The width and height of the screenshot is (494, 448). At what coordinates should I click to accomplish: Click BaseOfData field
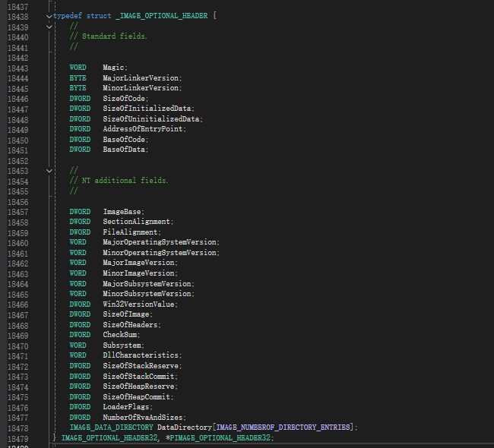124,150
